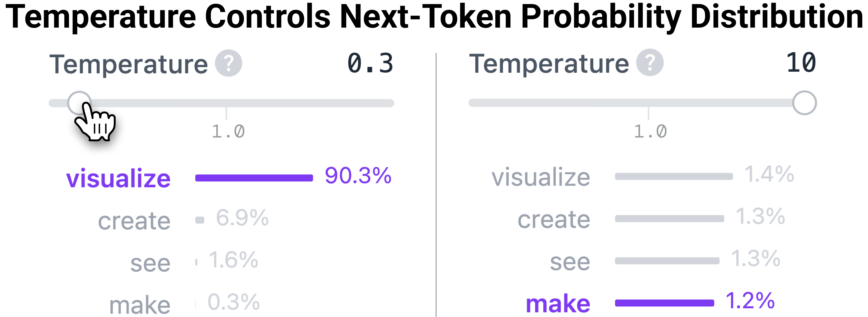The height and width of the screenshot is (317, 868).
Task: Select the "create" token with 6.9% probability
Action: point(134,221)
